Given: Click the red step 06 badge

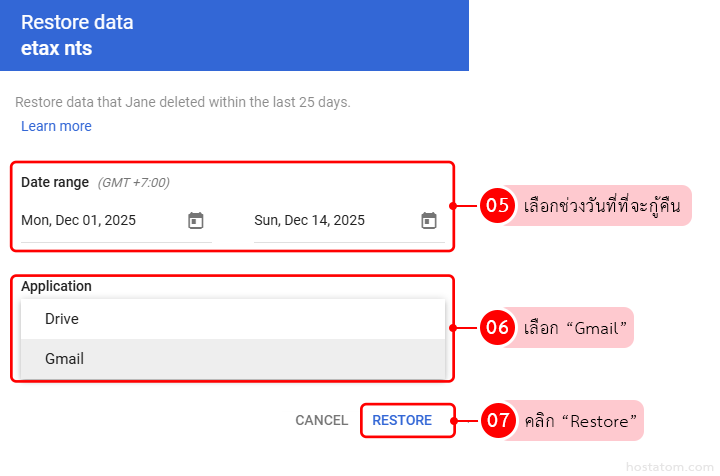Looking at the screenshot, I should pyautogui.click(x=497, y=327).
